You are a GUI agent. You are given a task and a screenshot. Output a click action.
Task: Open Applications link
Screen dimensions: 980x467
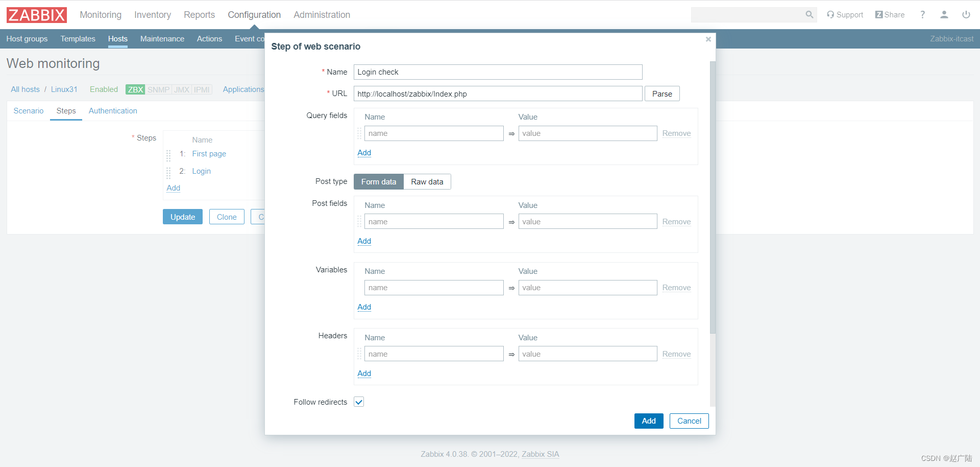tap(243, 89)
